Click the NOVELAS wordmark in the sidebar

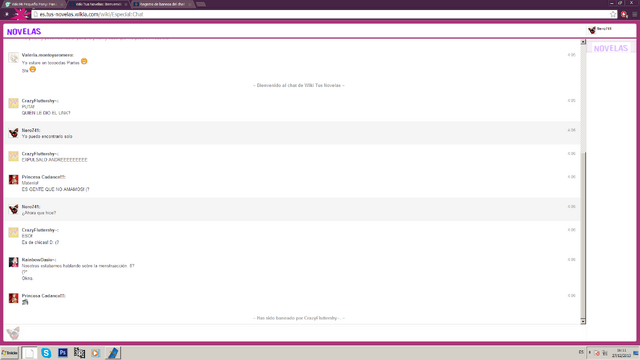click(x=611, y=48)
